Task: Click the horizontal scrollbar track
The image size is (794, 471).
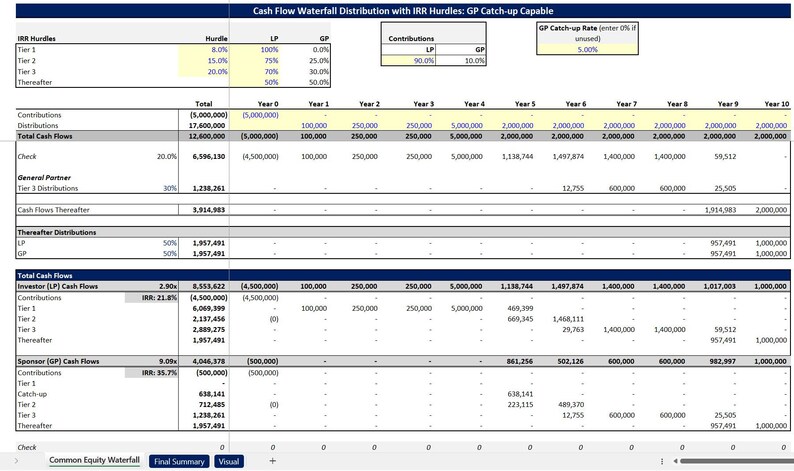Action: [x=737, y=461]
